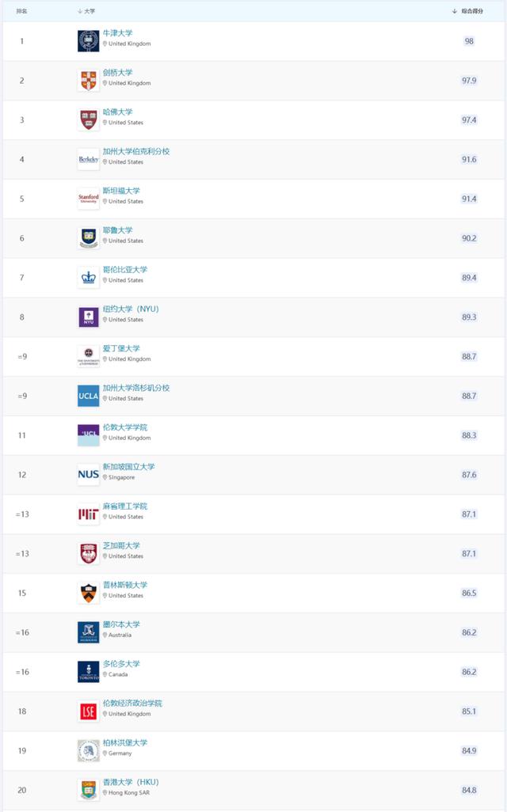Click the Berkeley logo

pyautogui.click(x=89, y=159)
